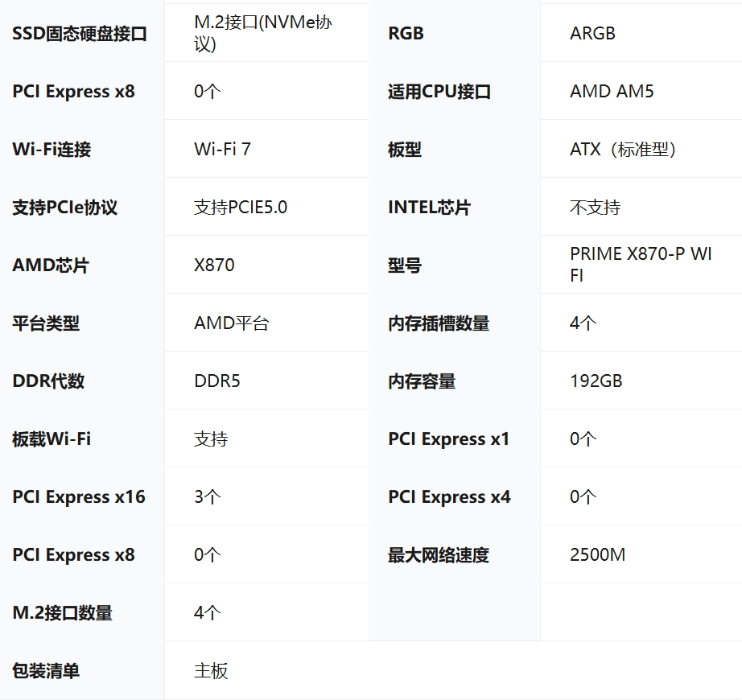Image resolution: width=742 pixels, height=700 pixels.
Task: Select the '支持PCIe协议' label
Action: pyautogui.click(x=65, y=207)
